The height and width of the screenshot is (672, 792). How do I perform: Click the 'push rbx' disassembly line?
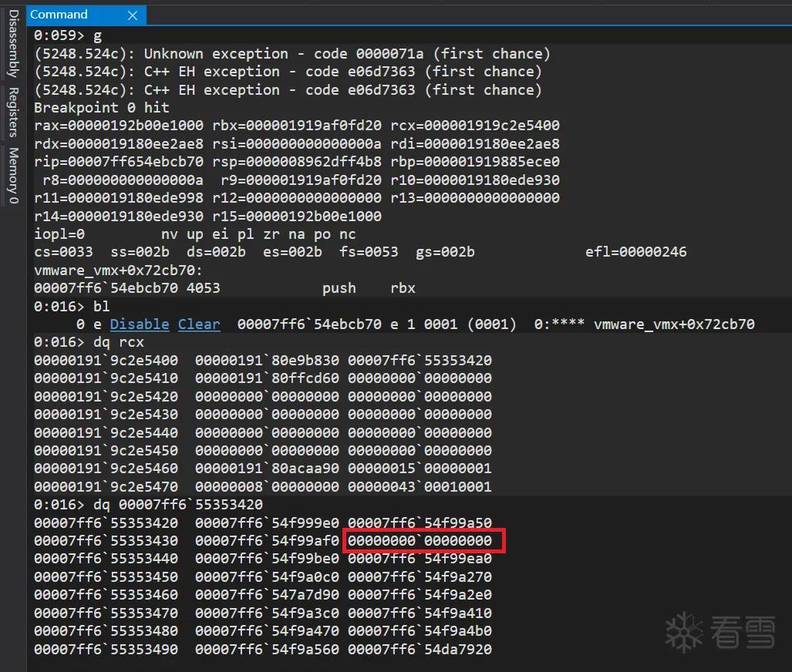pyautogui.click(x=224, y=288)
